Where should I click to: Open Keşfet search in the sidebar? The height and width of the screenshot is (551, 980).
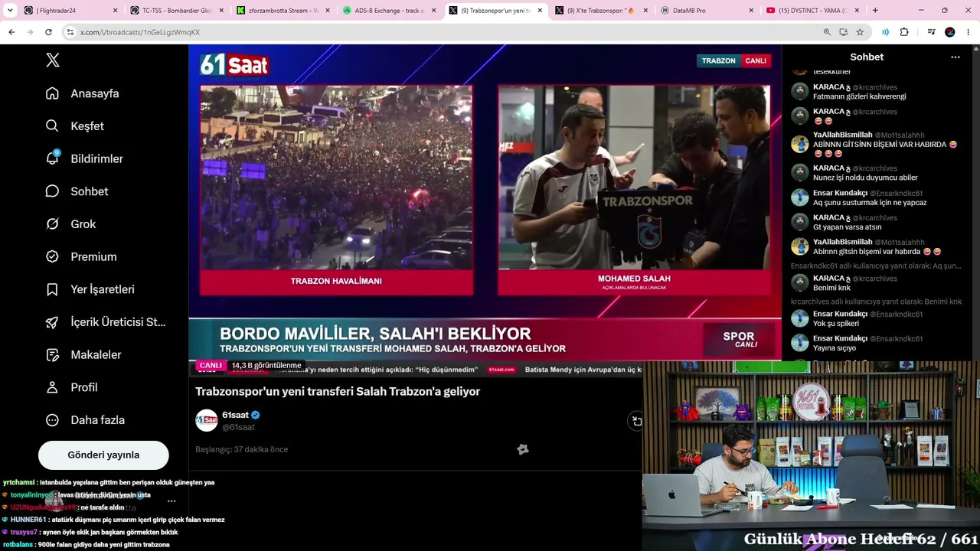74,126
